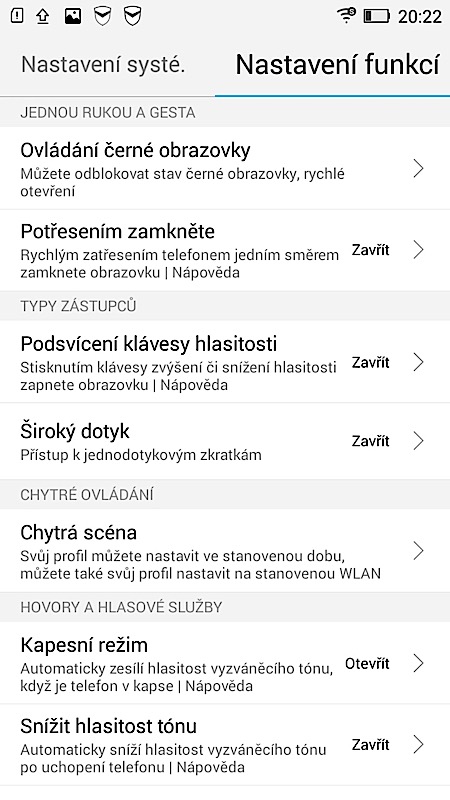
Task: Tap the first shield notification icon
Action: coord(103,16)
